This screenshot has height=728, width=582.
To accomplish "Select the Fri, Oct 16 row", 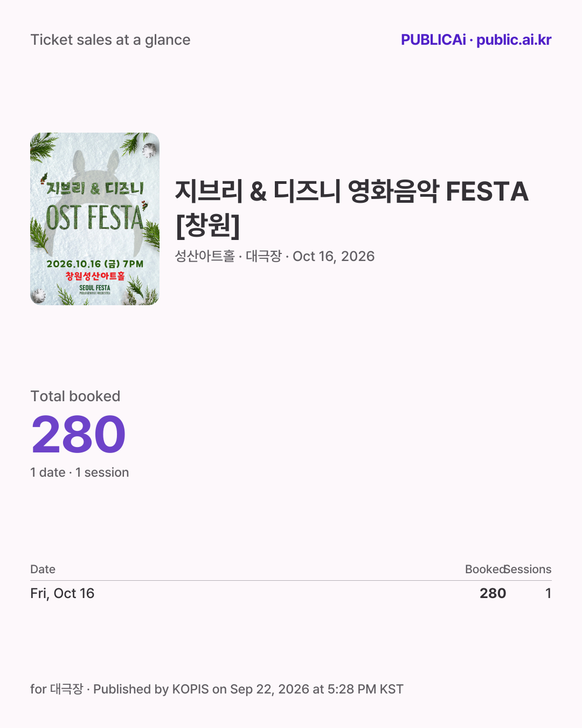I will tap(291, 593).
